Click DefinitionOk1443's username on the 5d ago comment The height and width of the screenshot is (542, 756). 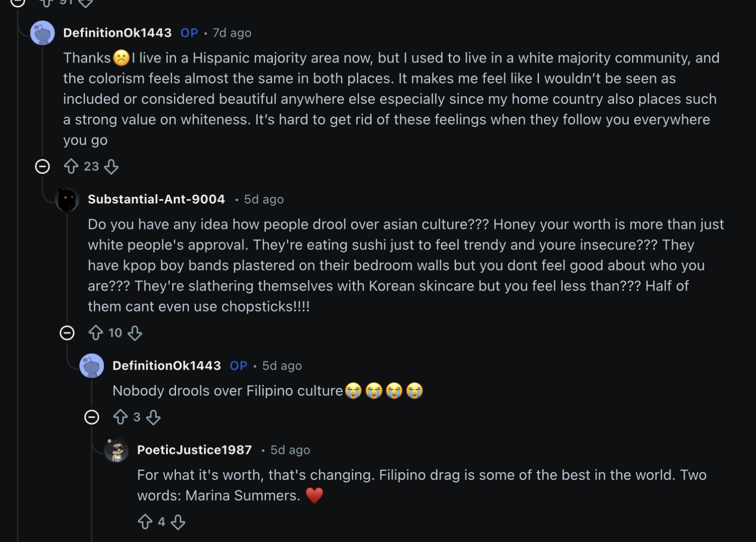coord(166,366)
